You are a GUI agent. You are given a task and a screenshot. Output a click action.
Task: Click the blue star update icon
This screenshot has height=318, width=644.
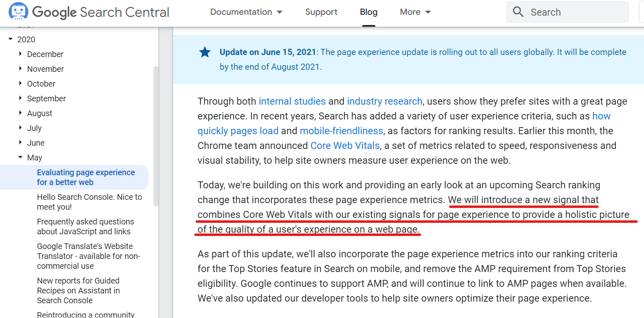[205, 52]
